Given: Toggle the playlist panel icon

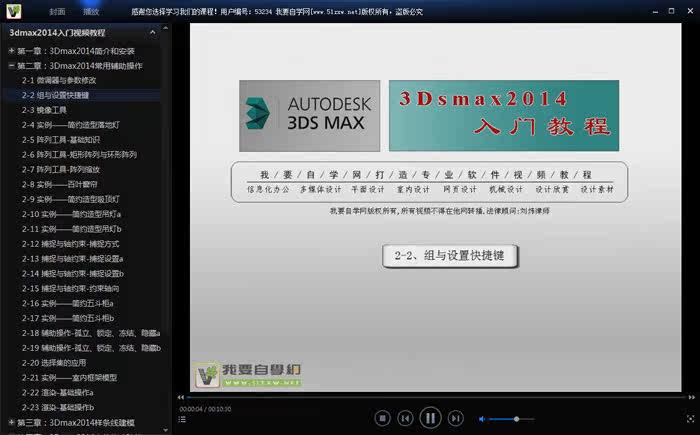Looking at the screenshot, I should click(x=182, y=419).
